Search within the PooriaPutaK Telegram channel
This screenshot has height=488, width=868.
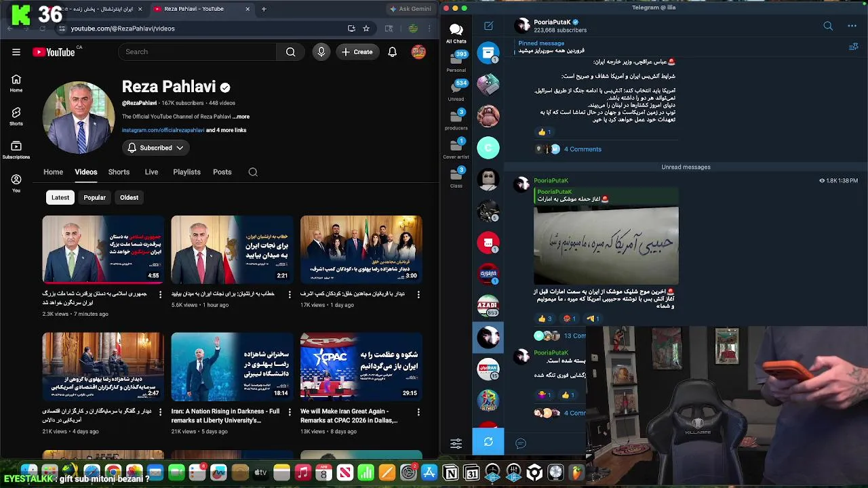(828, 26)
